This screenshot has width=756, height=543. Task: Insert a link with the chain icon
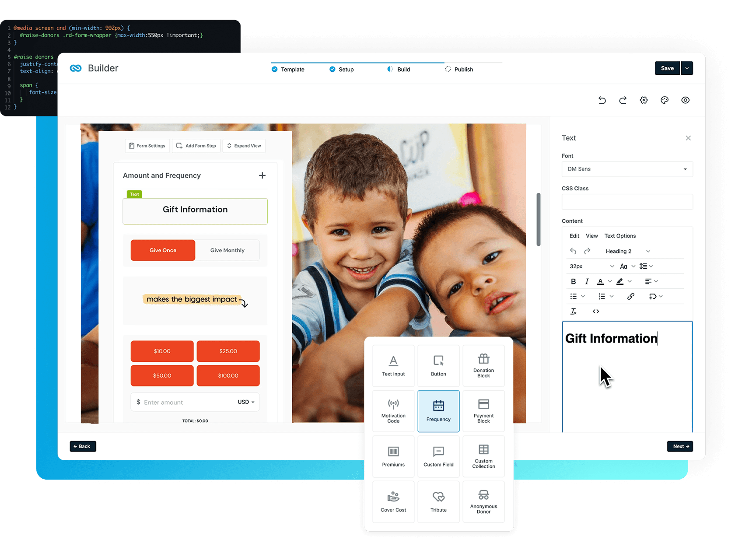[630, 296]
